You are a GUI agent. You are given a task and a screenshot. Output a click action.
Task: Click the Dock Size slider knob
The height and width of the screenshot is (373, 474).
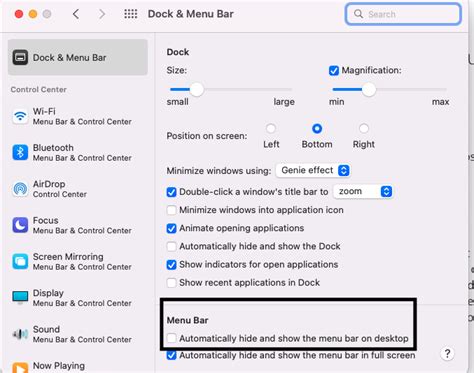197,89
